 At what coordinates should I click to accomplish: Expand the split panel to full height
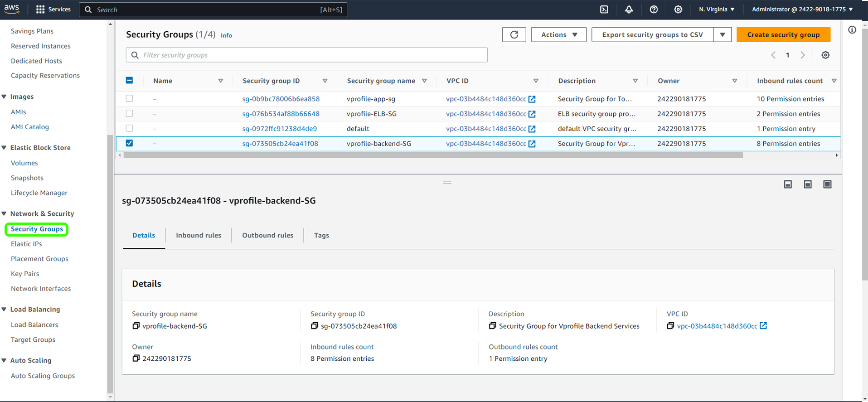click(827, 184)
